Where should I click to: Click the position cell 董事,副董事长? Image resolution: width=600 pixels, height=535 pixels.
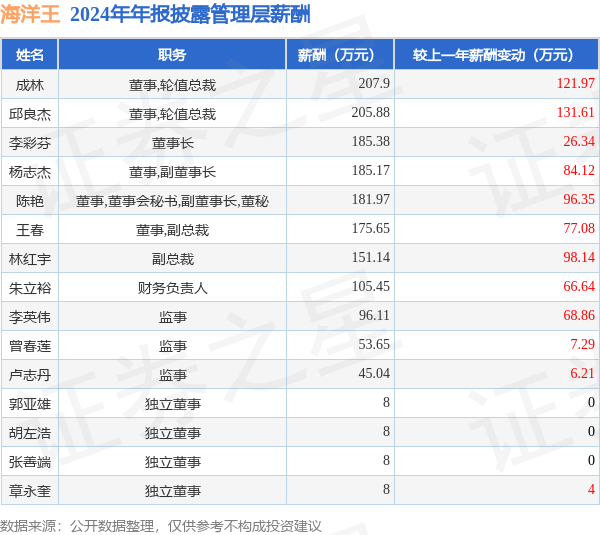coord(172,172)
